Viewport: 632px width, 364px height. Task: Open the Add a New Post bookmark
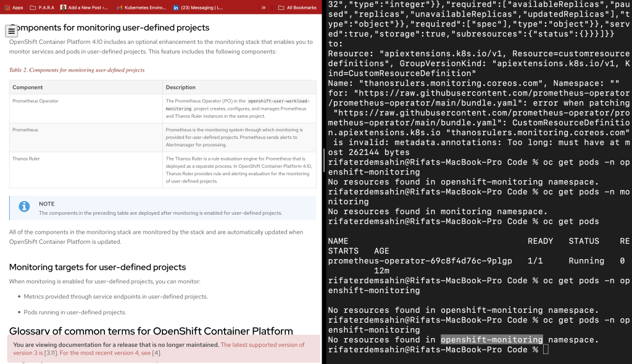pyautogui.click(x=84, y=7)
